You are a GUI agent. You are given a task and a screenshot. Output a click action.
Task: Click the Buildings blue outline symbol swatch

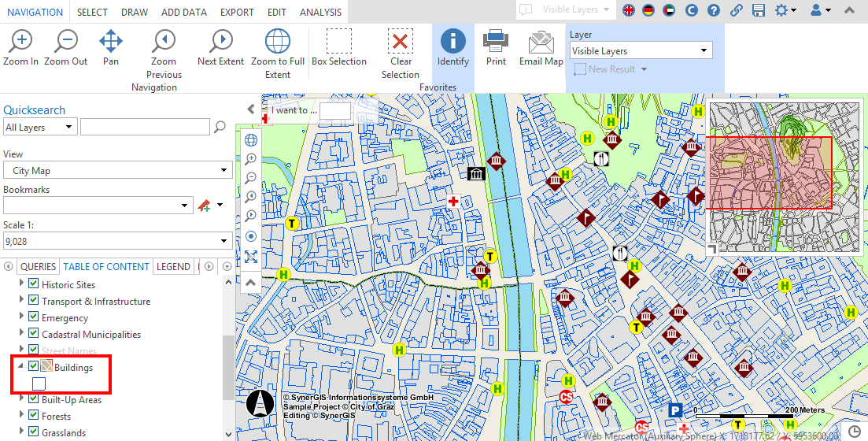(39, 384)
